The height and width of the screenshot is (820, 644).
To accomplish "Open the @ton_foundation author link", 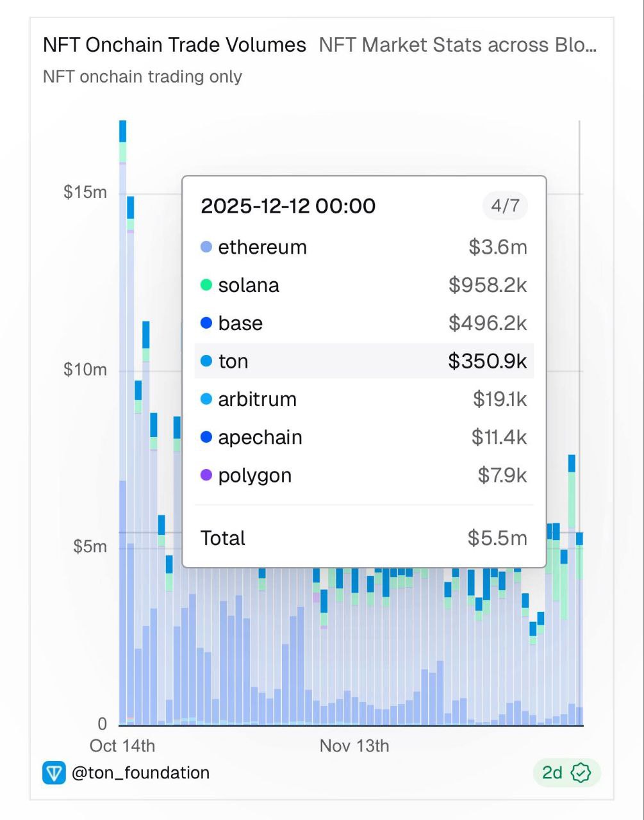I will click(x=140, y=773).
